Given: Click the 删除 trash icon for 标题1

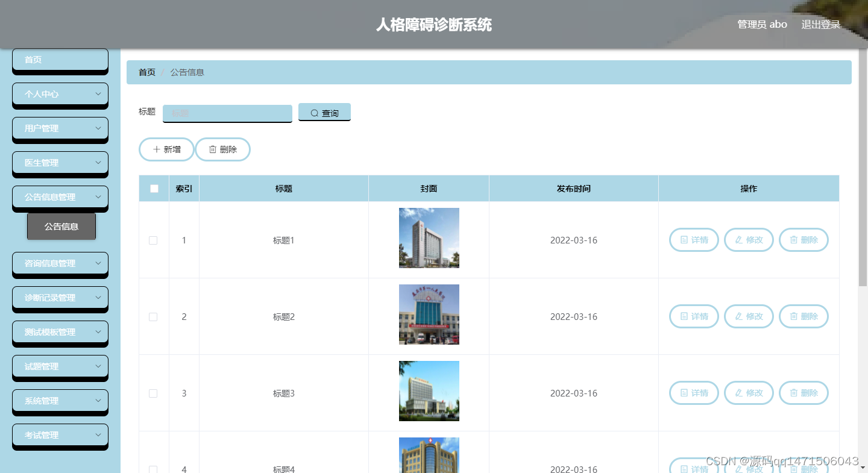Looking at the screenshot, I should point(794,240).
